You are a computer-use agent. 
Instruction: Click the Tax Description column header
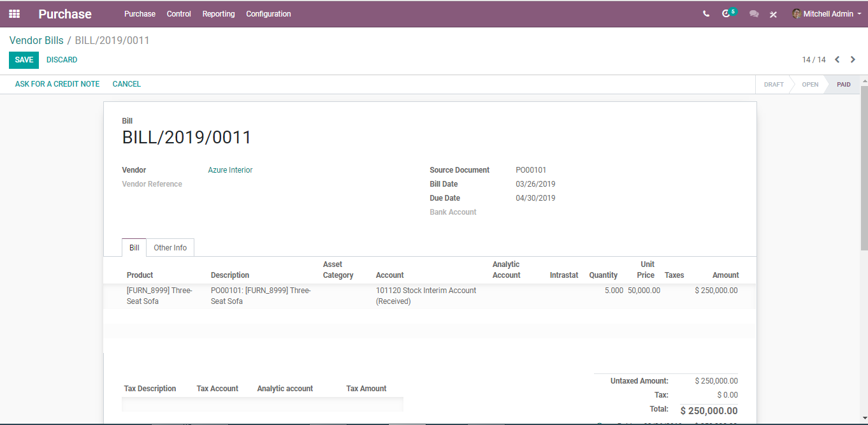pos(150,389)
